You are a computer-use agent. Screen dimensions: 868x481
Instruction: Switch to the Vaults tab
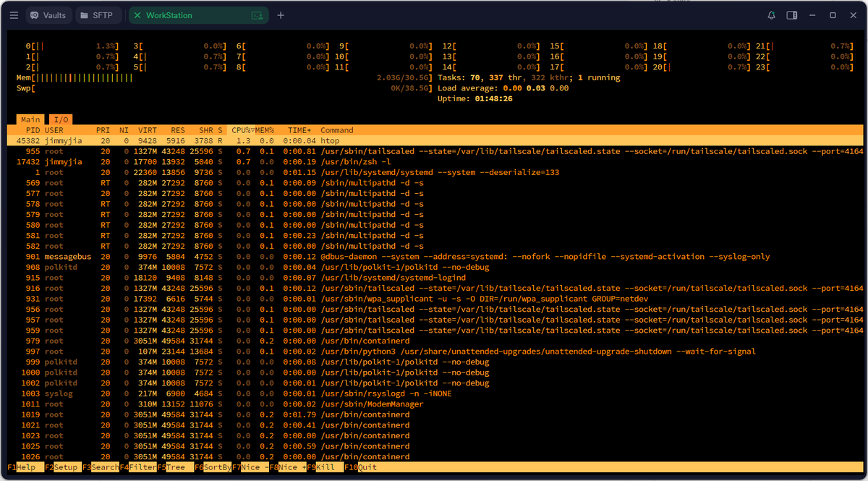(48, 15)
